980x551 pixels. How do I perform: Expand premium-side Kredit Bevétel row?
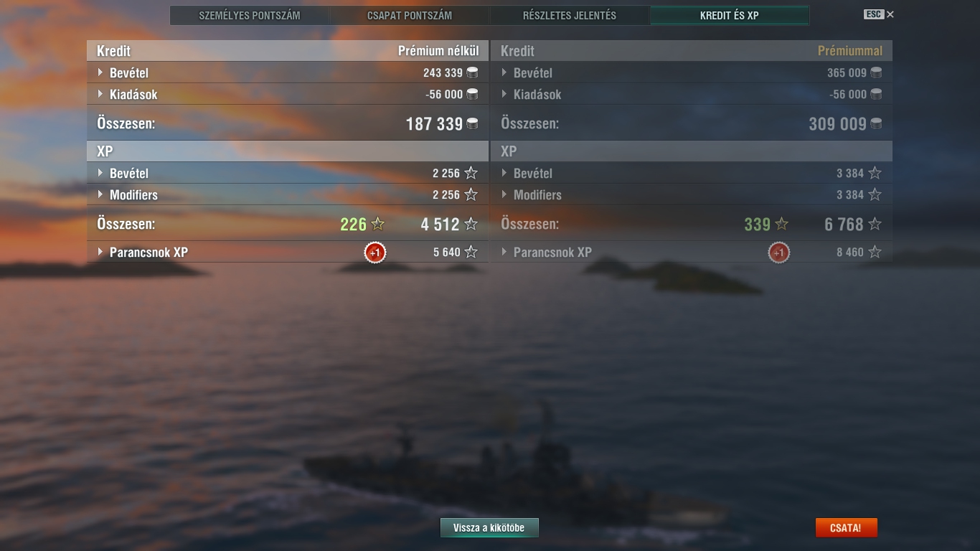[692, 72]
